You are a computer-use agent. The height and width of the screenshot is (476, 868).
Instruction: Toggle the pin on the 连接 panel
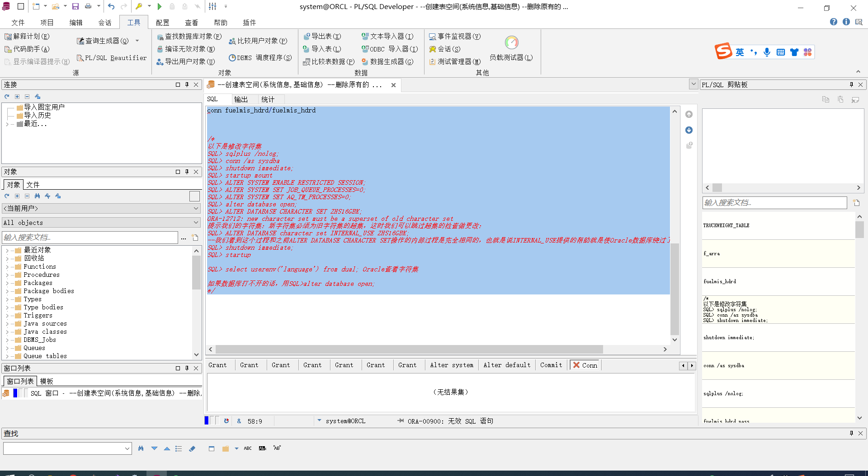187,84
